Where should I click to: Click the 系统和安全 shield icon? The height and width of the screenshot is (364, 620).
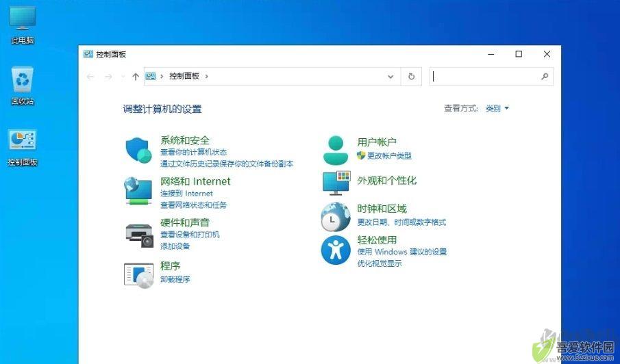(x=138, y=151)
